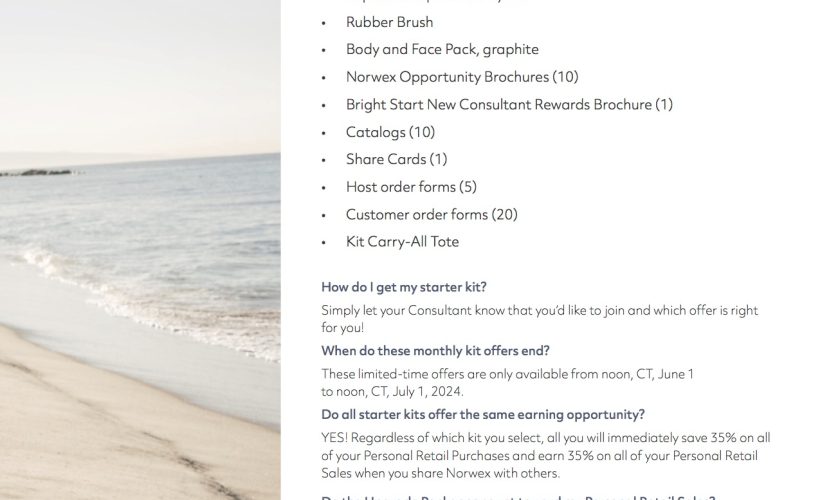
Task: Click the 'Simply let your Consultant know' paragraph
Action: [539, 319]
